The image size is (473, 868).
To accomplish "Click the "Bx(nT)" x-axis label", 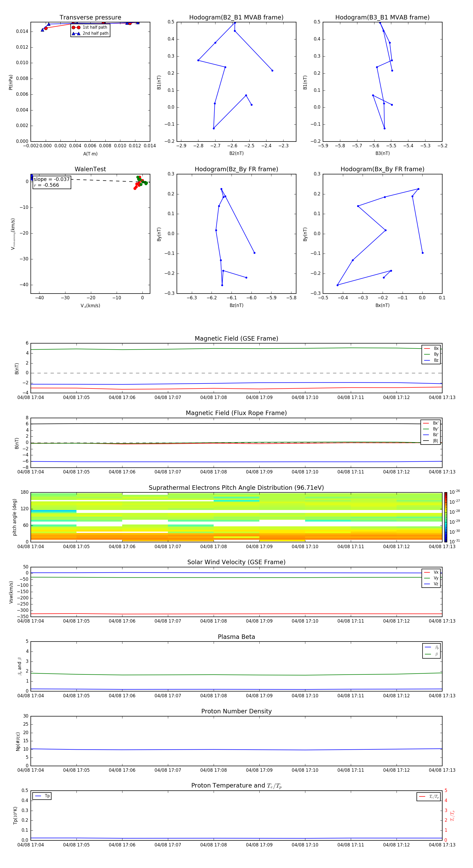I will (382, 305).
